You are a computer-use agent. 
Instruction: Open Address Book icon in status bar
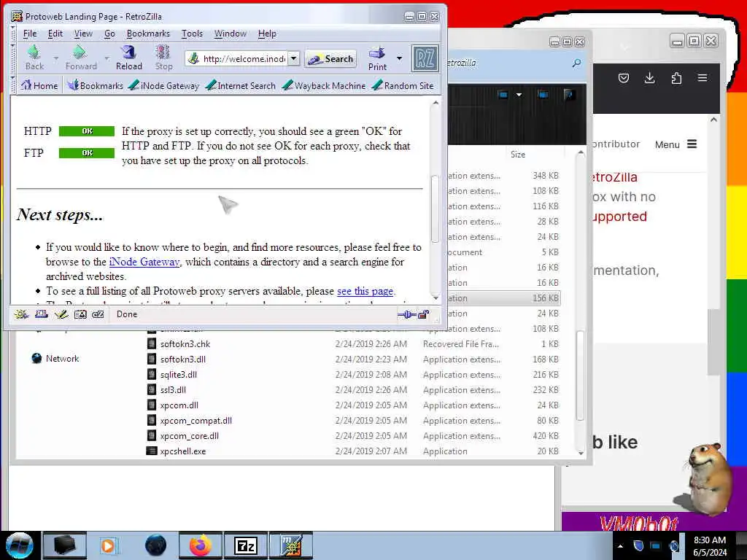point(80,314)
